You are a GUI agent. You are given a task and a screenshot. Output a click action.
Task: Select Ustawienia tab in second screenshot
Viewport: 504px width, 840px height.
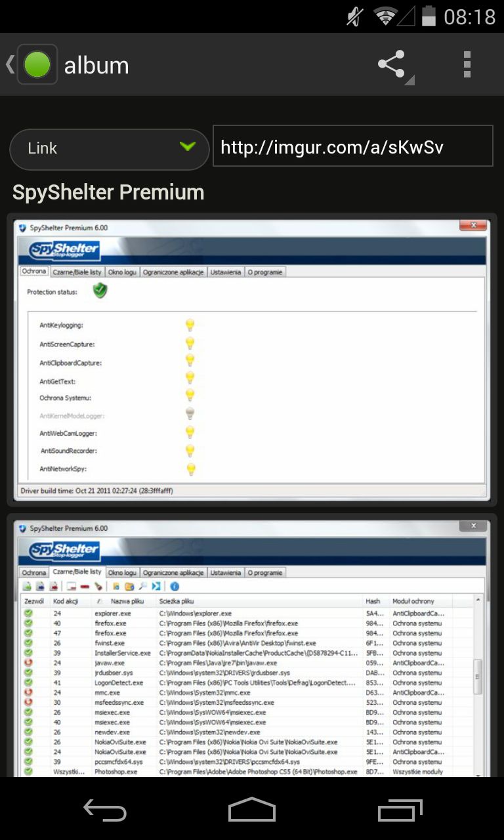tap(226, 573)
